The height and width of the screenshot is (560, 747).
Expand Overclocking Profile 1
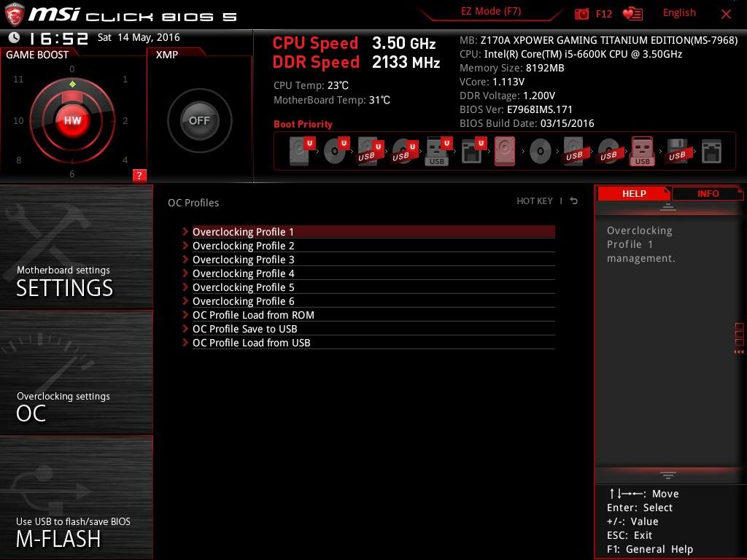tap(243, 232)
